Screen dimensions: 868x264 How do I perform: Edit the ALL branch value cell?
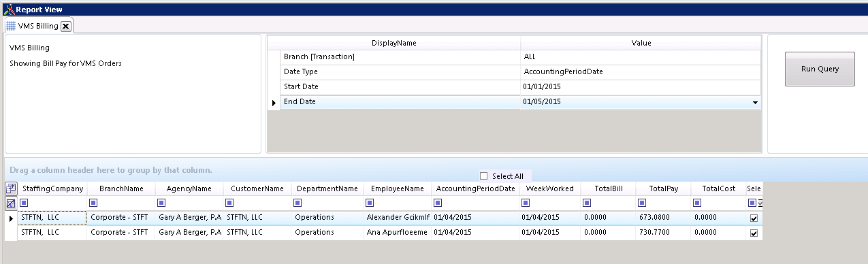tap(641, 57)
